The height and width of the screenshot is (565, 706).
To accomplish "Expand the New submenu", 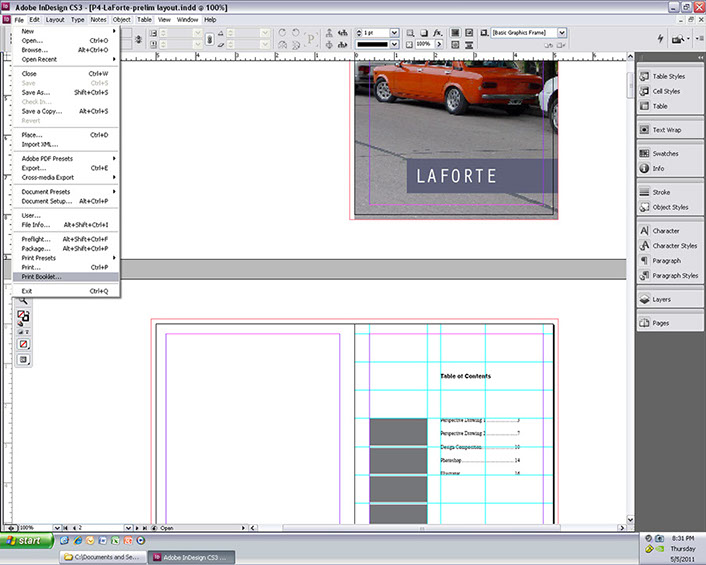I will coord(66,31).
